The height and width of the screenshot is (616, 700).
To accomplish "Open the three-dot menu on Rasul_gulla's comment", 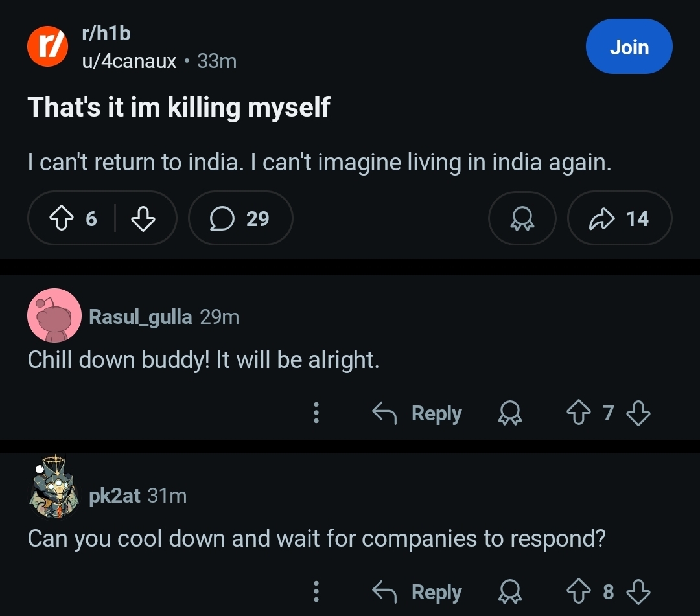I will coord(316,413).
